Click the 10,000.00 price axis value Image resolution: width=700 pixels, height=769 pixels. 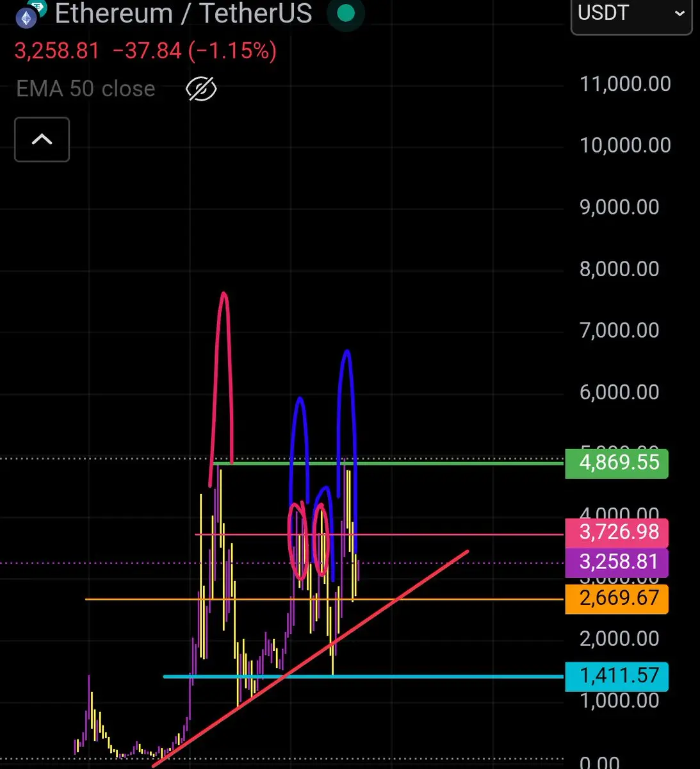tap(625, 145)
